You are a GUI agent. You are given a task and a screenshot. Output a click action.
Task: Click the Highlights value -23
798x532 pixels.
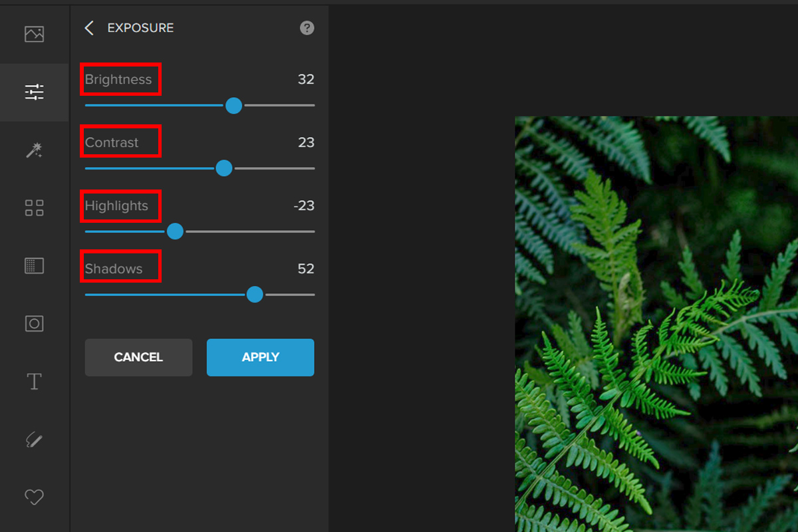click(304, 205)
